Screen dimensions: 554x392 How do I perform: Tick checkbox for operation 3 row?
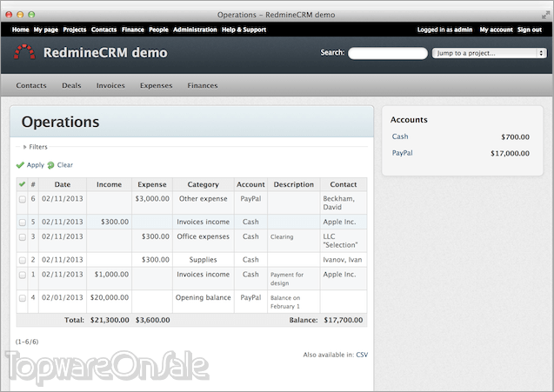[x=23, y=237]
